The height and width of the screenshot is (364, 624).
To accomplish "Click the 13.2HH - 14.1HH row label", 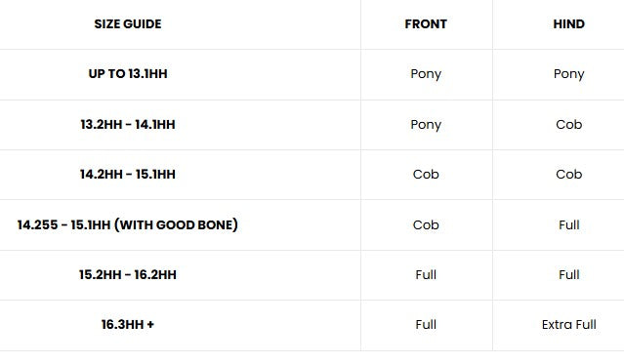I will (x=128, y=124).
